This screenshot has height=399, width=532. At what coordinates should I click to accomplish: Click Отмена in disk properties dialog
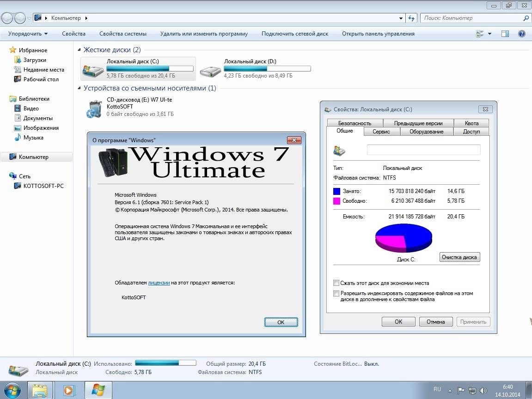(x=436, y=322)
